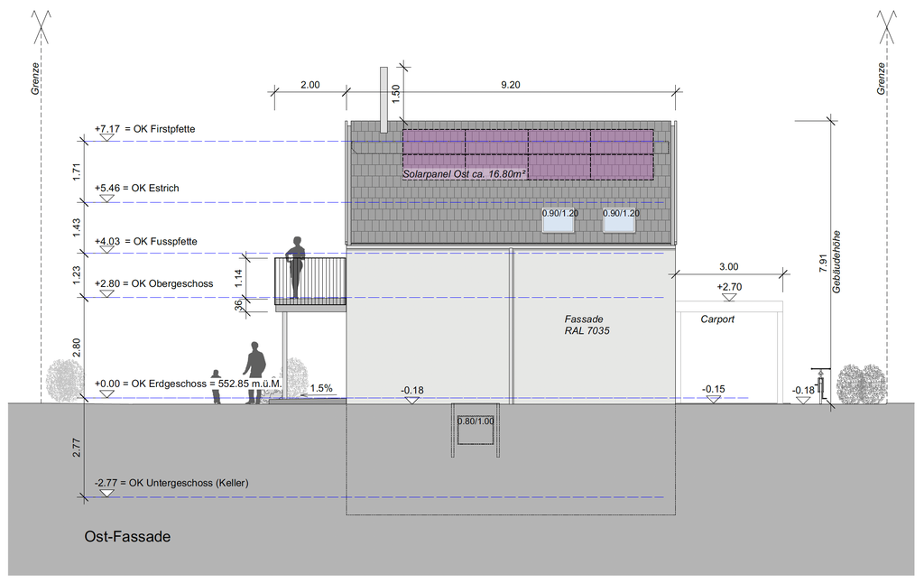
Task: Click the 9.20 width dimension
Action: [x=511, y=85]
